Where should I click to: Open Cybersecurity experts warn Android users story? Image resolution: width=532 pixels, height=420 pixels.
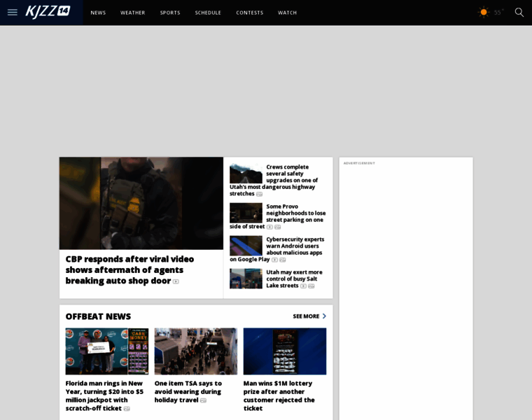pos(277,249)
